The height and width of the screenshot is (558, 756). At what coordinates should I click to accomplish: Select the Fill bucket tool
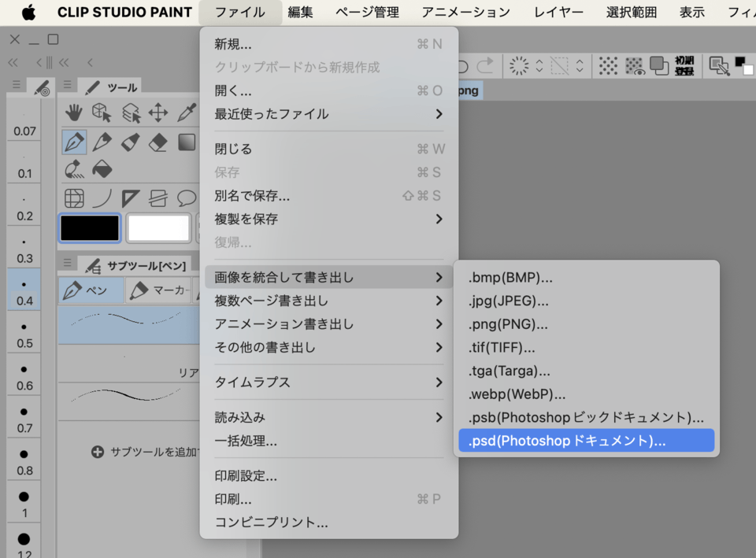(x=102, y=169)
